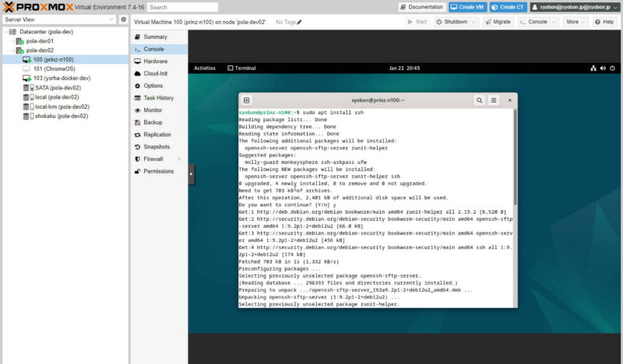Click the Console button in toolbar
The image size is (623, 364).
pos(533,22)
